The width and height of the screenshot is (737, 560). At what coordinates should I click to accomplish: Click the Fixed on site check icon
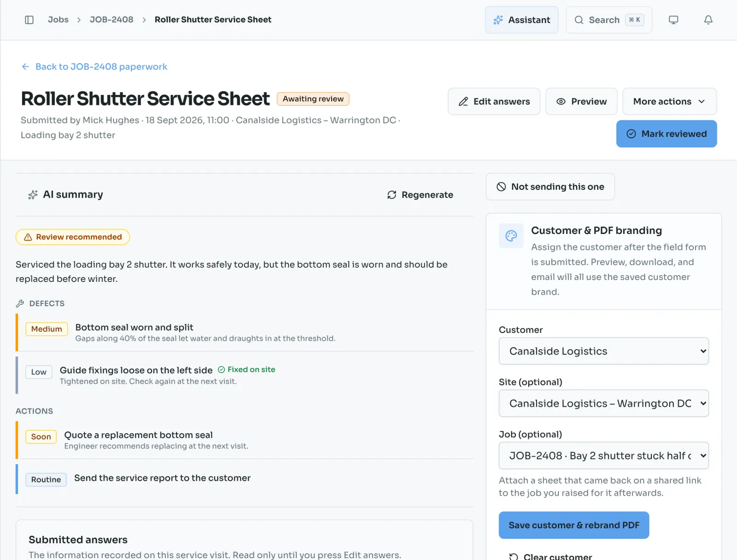point(222,369)
